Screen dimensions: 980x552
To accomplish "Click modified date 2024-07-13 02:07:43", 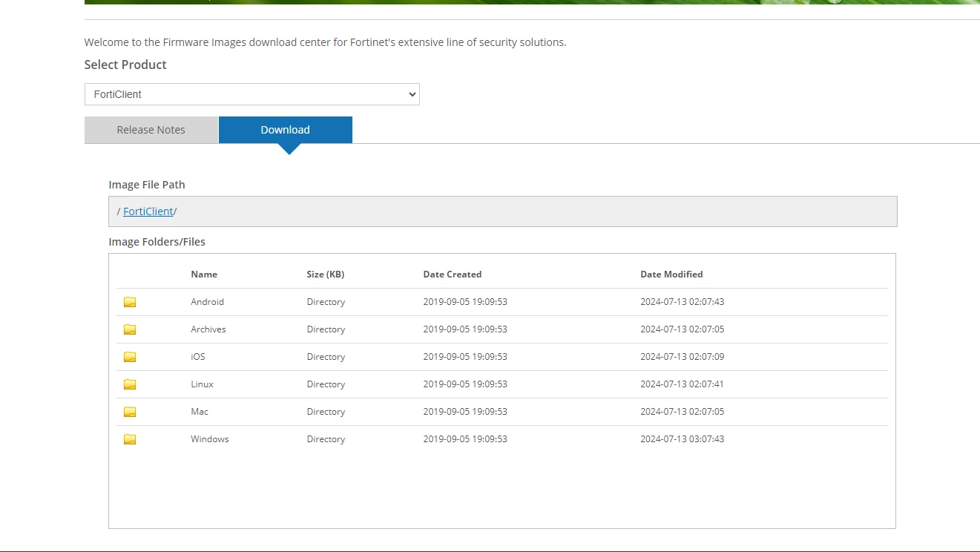I will (x=683, y=302).
